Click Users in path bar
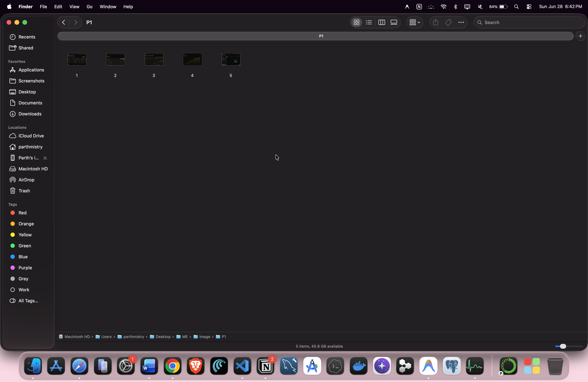The image size is (588, 382). (104, 337)
